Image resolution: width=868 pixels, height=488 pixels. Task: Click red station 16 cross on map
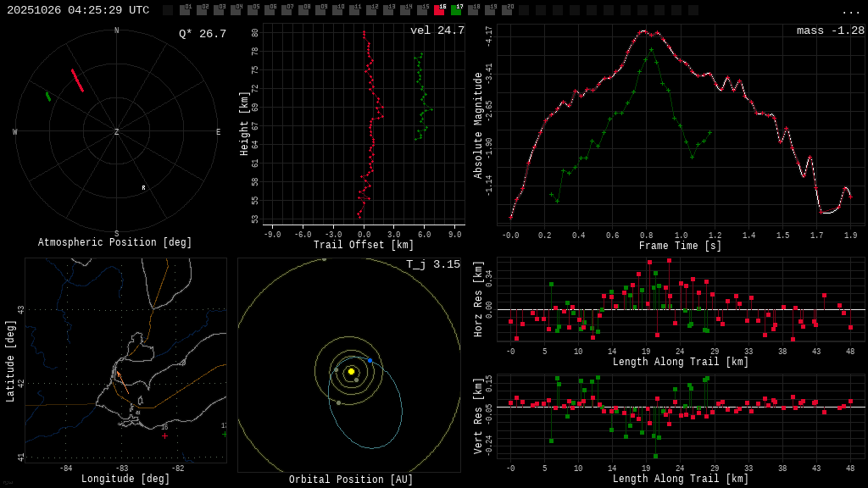click(164, 435)
